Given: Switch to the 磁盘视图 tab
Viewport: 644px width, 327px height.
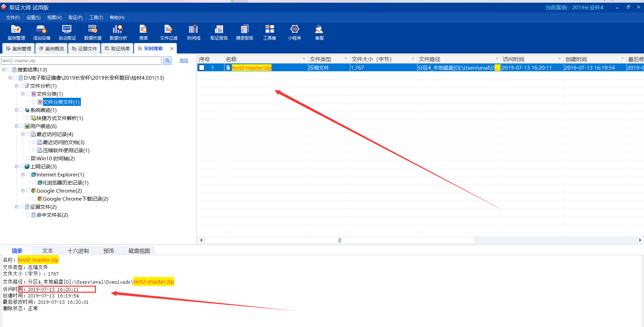Looking at the screenshot, I should pyautogui.click(x=139, y=251).
